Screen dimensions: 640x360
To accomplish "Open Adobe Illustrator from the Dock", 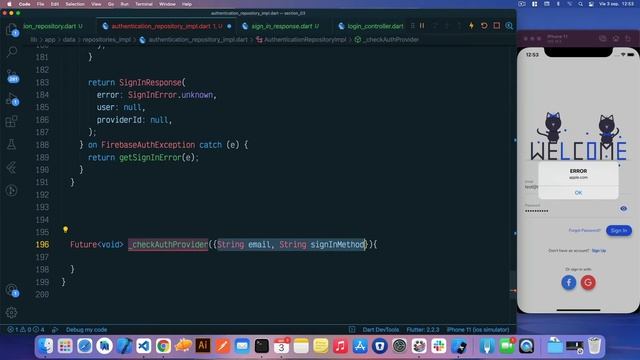I will pyautogui.click(x=203, y=346).
